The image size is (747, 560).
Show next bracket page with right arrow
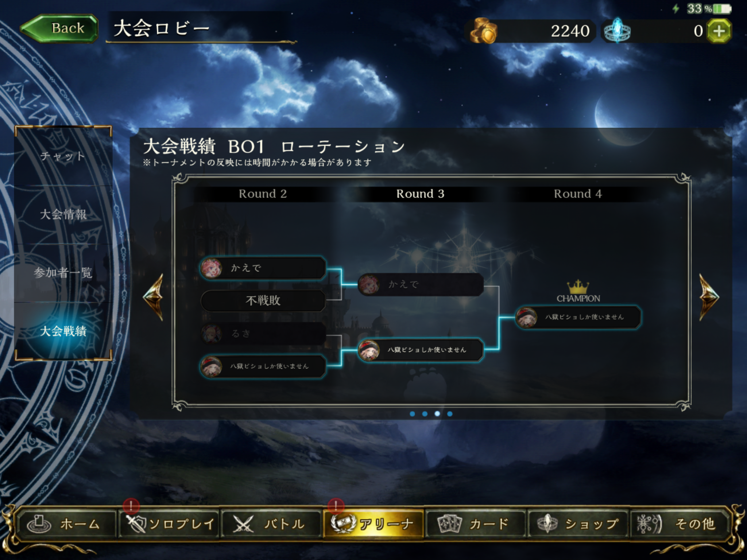[x=709, y=297]
